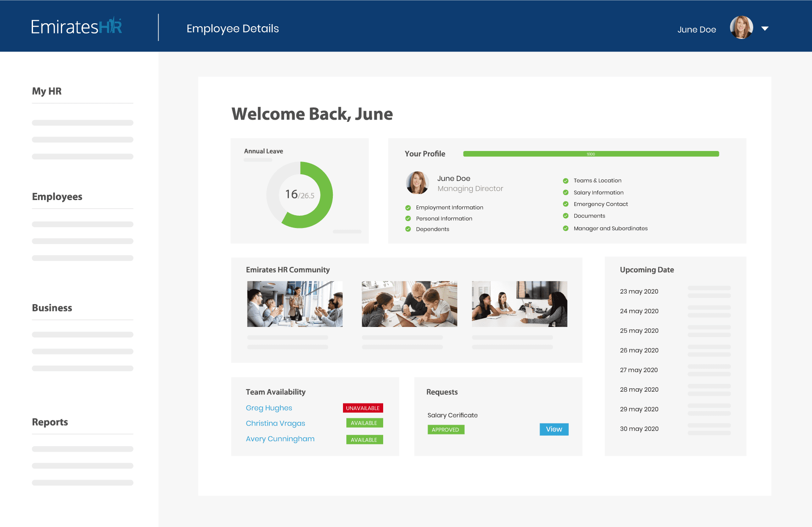812x527 pixels.
Task: Click the checkmark beside Documents
Action: point(565,215)
